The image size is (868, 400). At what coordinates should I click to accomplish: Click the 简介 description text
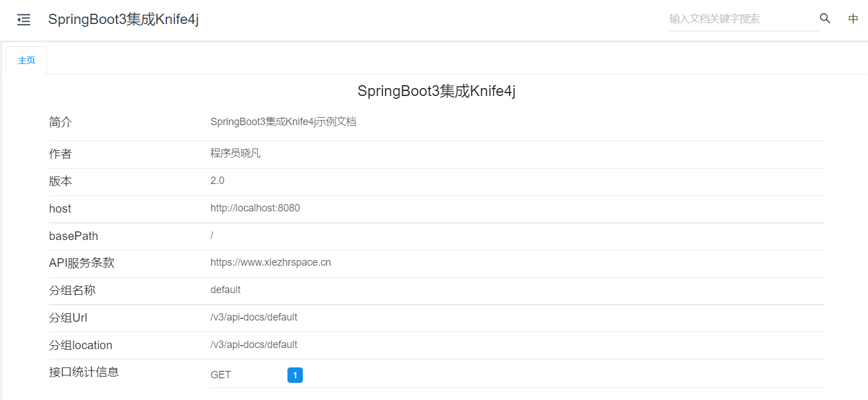coord(283,122)
